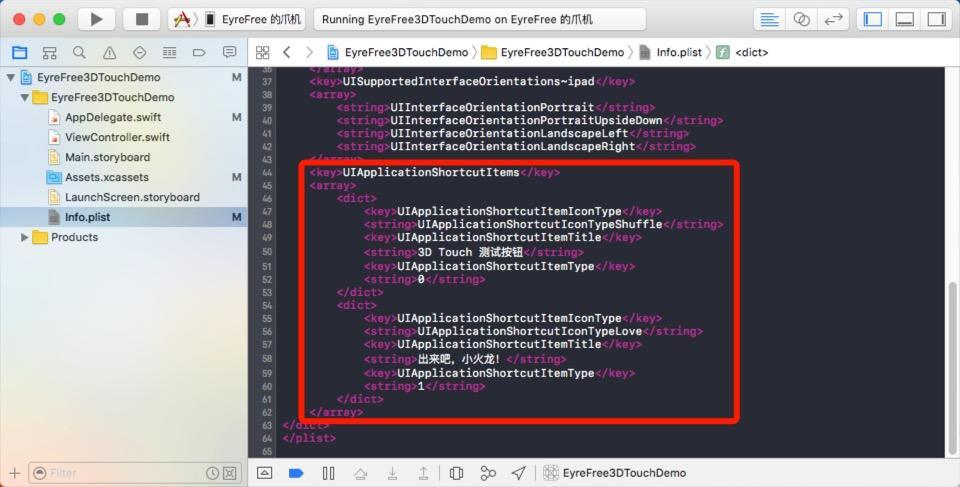Toggle the Utilities panel visibility
The image size is (960, 487).
pyautogui.click(x=937, y=19)
